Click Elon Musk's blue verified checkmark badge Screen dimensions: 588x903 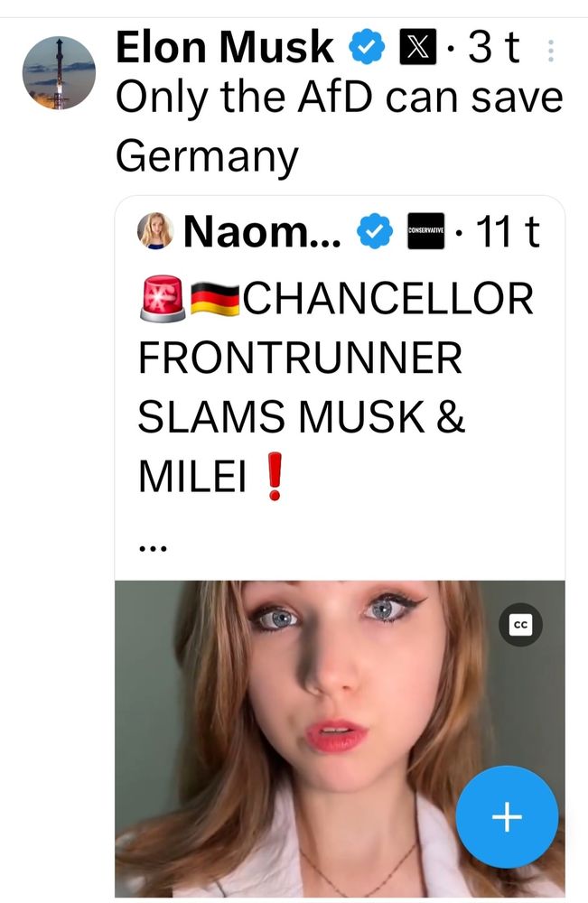(366, 47)
